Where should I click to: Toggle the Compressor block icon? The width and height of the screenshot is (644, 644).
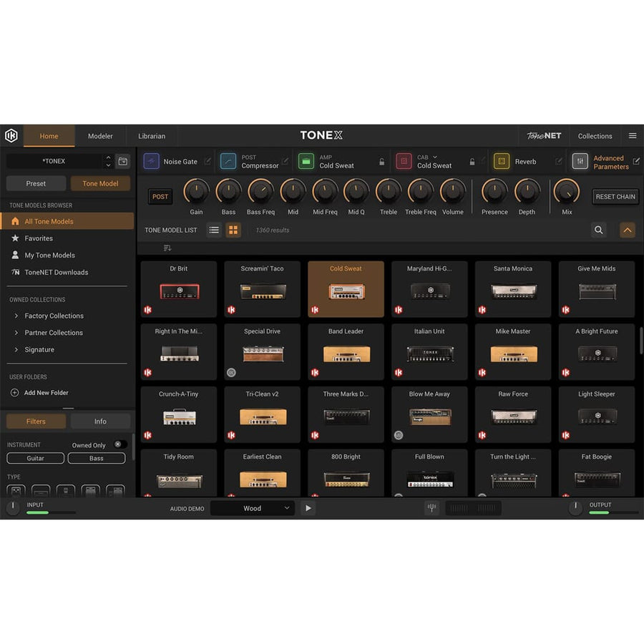[228, 162]
